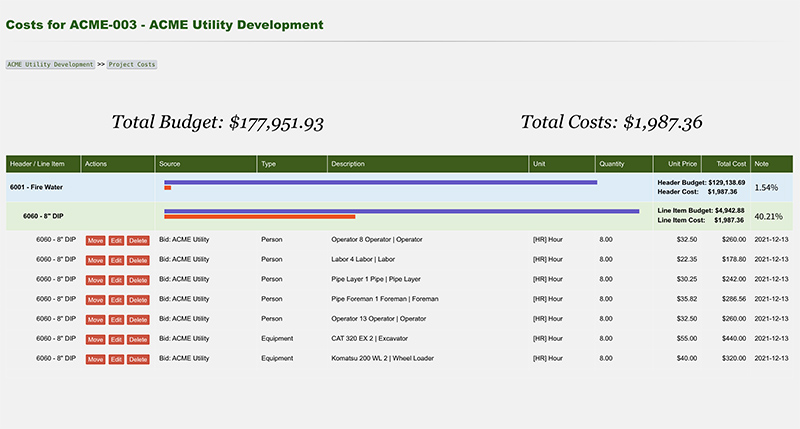Open the ACME Utility Development breadcrumb link

(x=50, y=64)
